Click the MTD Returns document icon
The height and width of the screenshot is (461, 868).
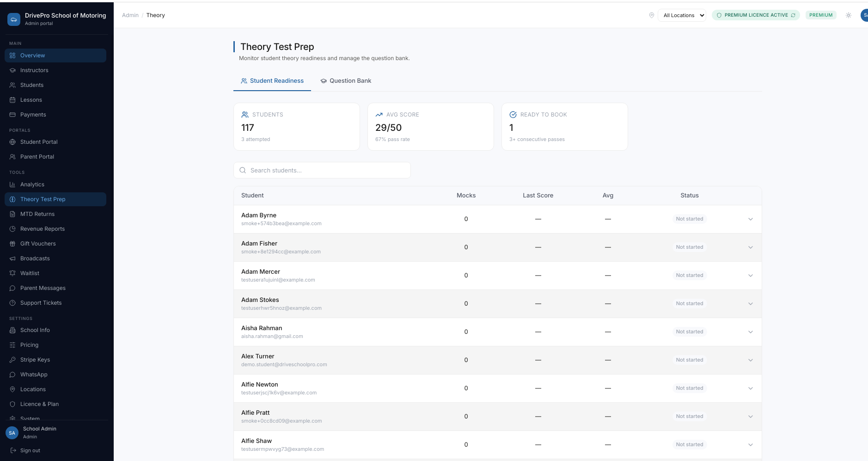(12, 214)
